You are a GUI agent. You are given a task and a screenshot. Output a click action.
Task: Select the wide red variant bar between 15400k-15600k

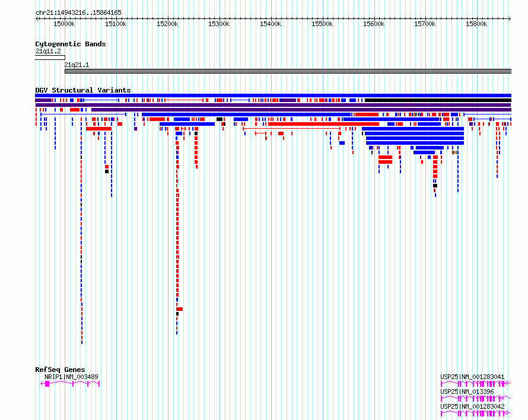tap(323, 124)
